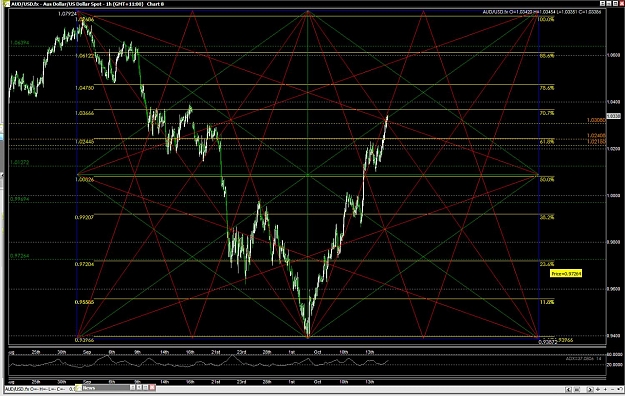Image resolution: width=625 pixels, height=396 pixels.
Task: Click the 1.03666 price level label
Action: pyautogui.click(x=85, y=113)
